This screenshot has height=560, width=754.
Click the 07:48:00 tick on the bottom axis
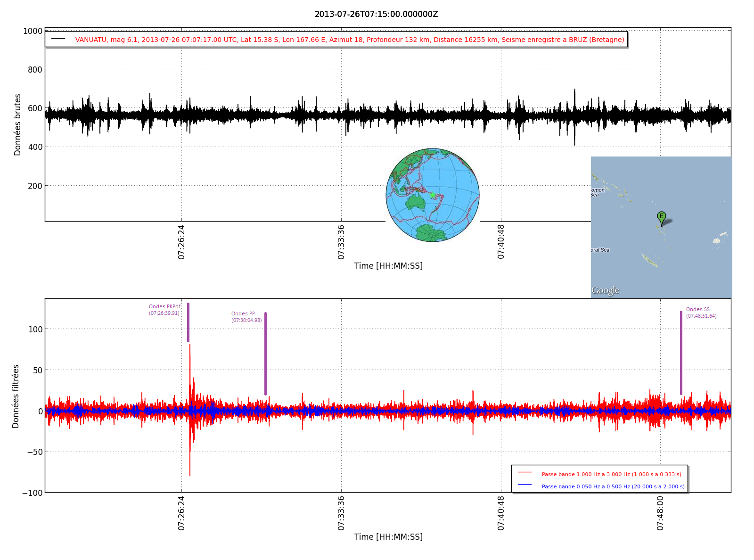coord(660,513)
